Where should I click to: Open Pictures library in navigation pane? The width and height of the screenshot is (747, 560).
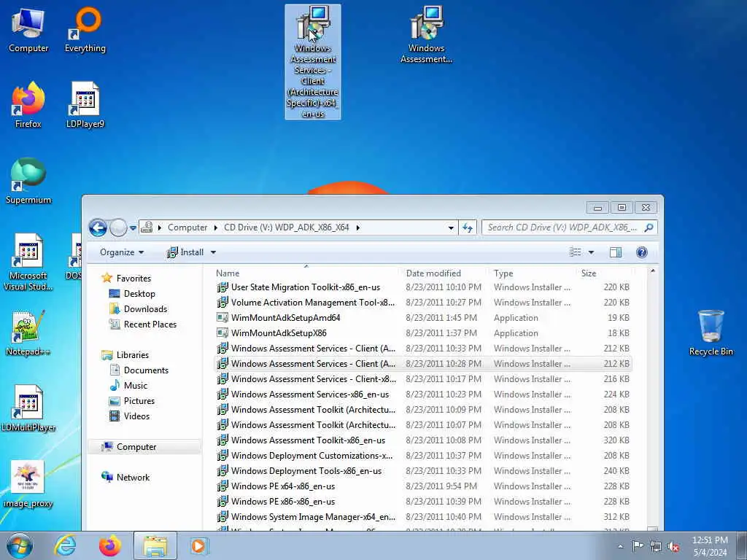[139, 401]
